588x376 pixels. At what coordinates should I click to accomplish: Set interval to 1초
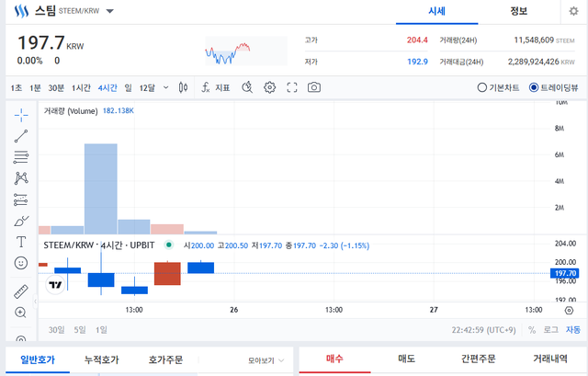pos(17,88)
